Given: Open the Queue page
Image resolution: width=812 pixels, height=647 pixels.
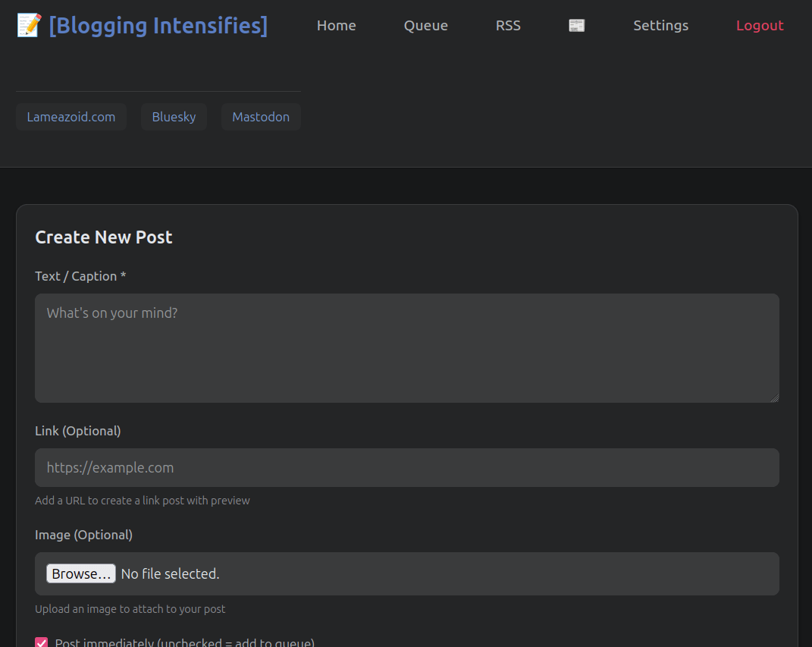Looking at the screenshot, I should click(425, 26).
